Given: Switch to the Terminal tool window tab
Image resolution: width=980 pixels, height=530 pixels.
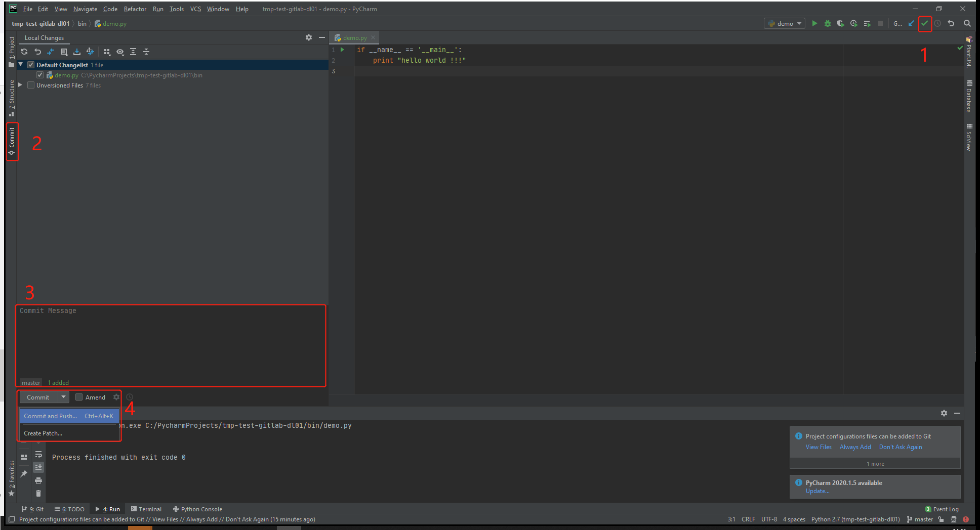Looking at the screenshot, I should [x=149, y=509].
